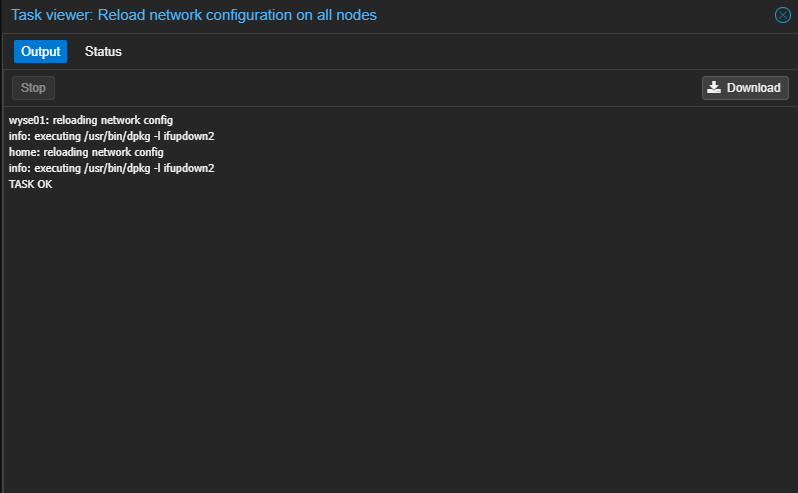This screenshot has height=493, width=798.
Task: Click the empty output area below TASK OK
Action: tap(400, 341)
